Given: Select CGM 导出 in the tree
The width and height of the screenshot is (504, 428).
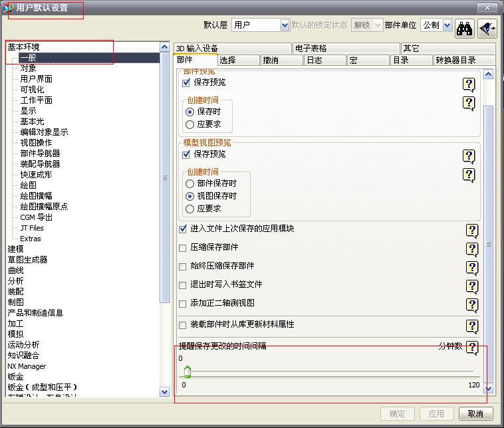Looking at the screenshot, I should (36, 217).
